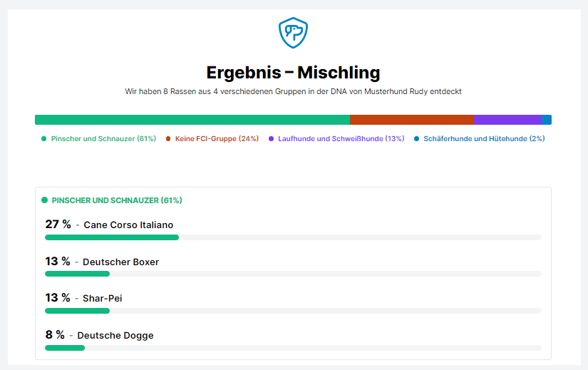Click the green Pinscher und Schnauzer legend dot
Screen dimensions: 588x370
(x=44, y=139)
